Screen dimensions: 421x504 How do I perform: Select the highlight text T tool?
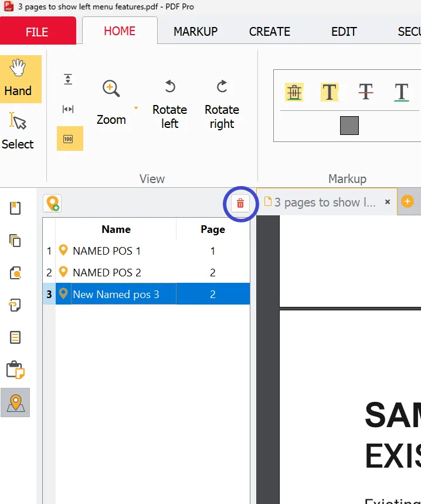pyautogui.click(x=330, y=92)
